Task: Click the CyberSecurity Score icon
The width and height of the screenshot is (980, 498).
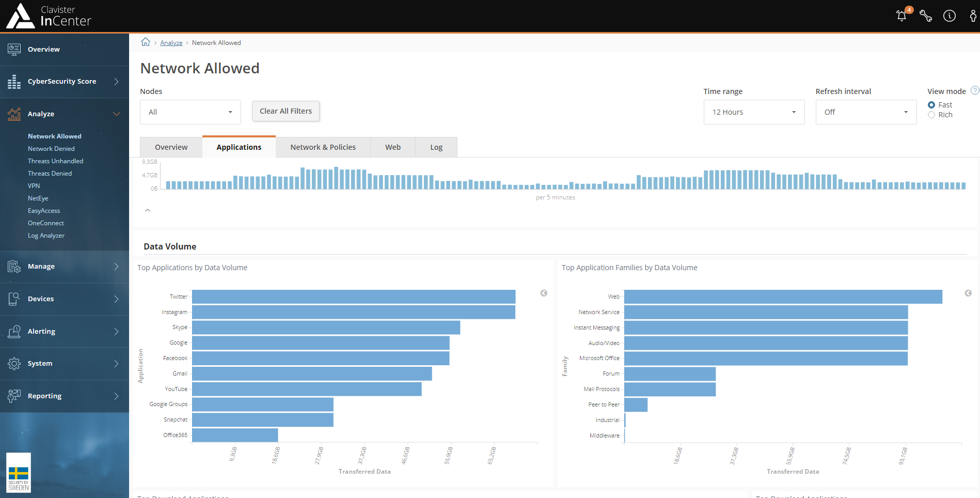Action: pyautogui.click(x=14, y=82)
